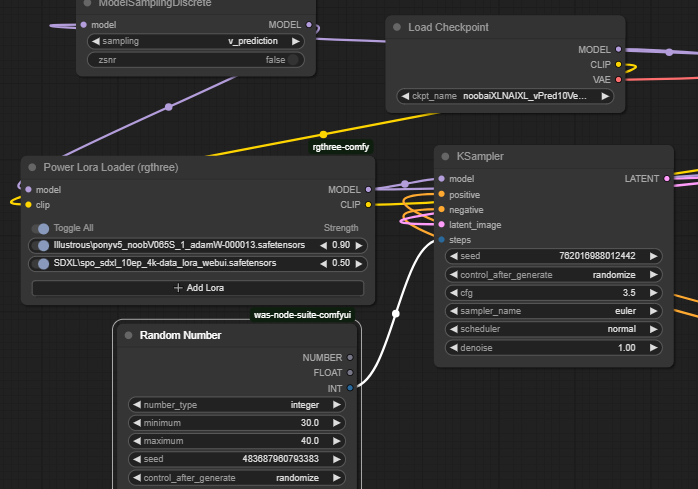The height and width of the screenshot is (489, 698).
Task: Open the sampler_name combo showing euler
Action: (x=553, y=311)
